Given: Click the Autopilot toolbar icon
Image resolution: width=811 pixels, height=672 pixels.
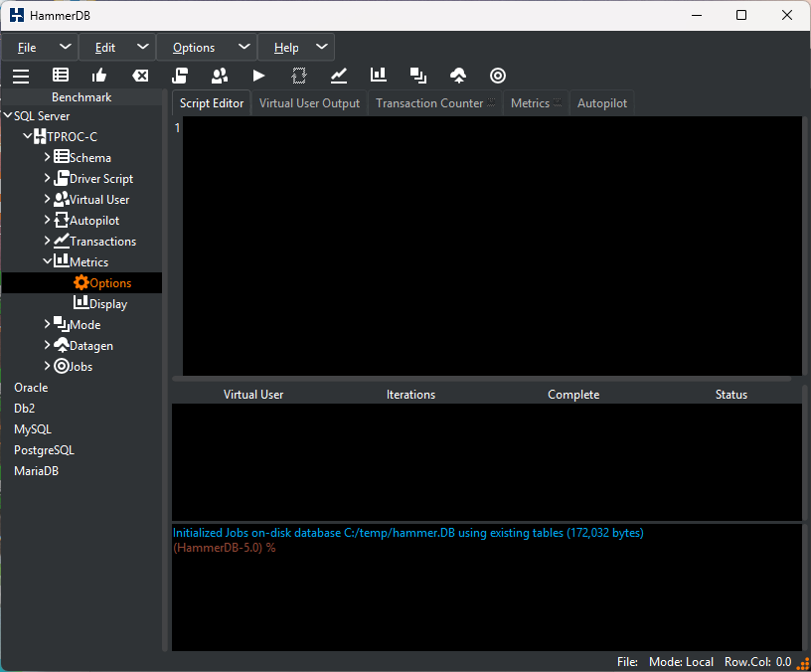Looking at the screenshot, I should [299, 76].
